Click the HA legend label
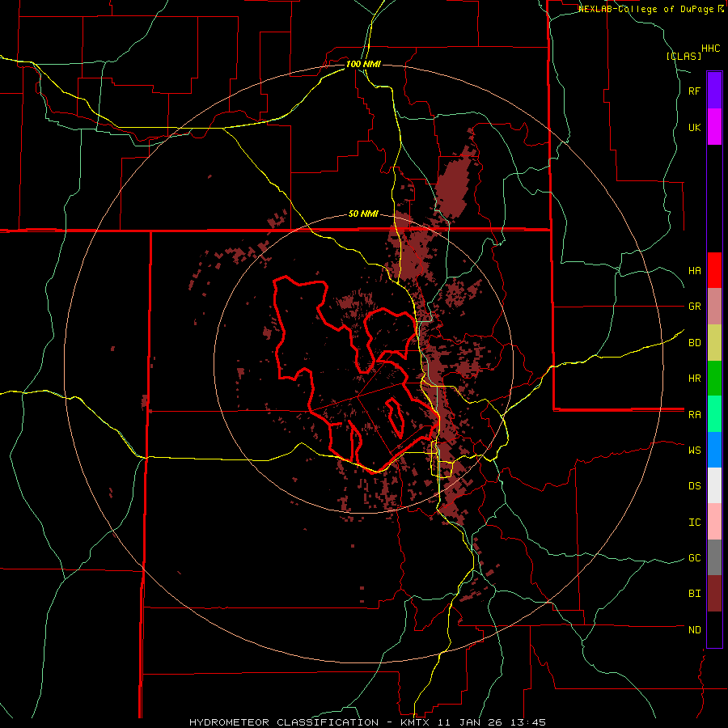The height and width of the screenshot is (728, 728). pyautogui.click(x=695, y=270)
